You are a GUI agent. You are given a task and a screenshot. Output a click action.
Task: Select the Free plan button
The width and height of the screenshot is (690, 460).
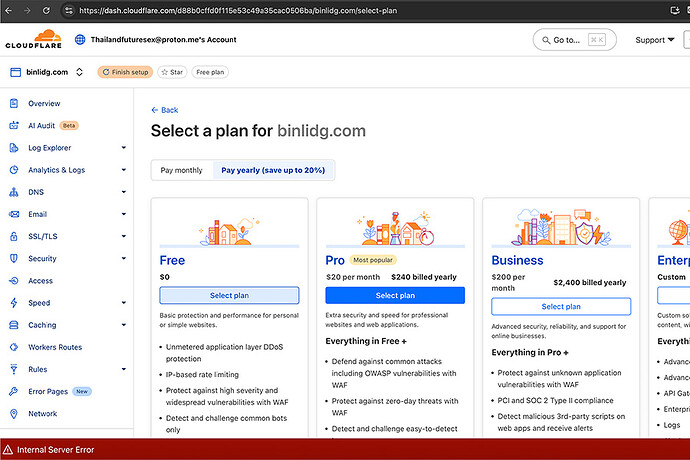(229, 295)
